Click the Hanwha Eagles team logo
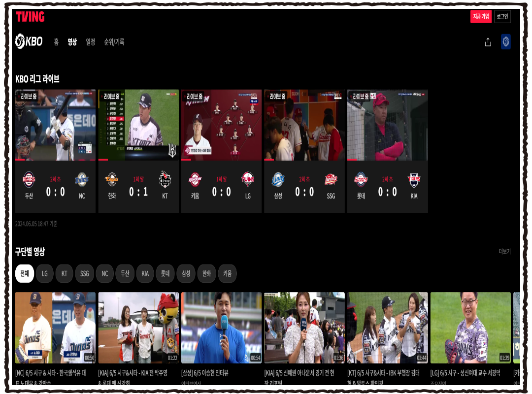The height and width of the screenshot is (394, 532). point(112,179)
